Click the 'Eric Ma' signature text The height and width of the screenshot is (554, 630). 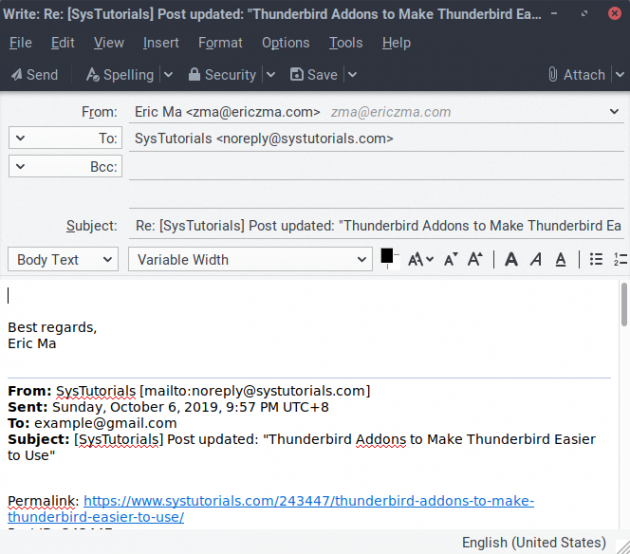[32, 343]
